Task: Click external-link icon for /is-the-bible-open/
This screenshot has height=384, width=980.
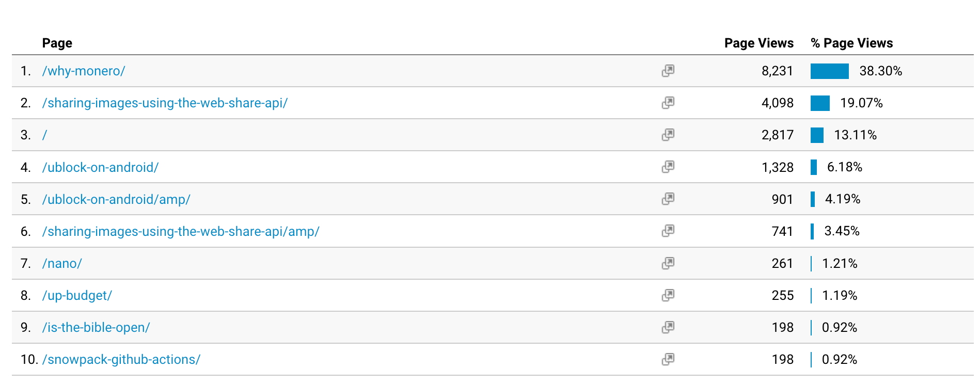Action: pos(668,327)
